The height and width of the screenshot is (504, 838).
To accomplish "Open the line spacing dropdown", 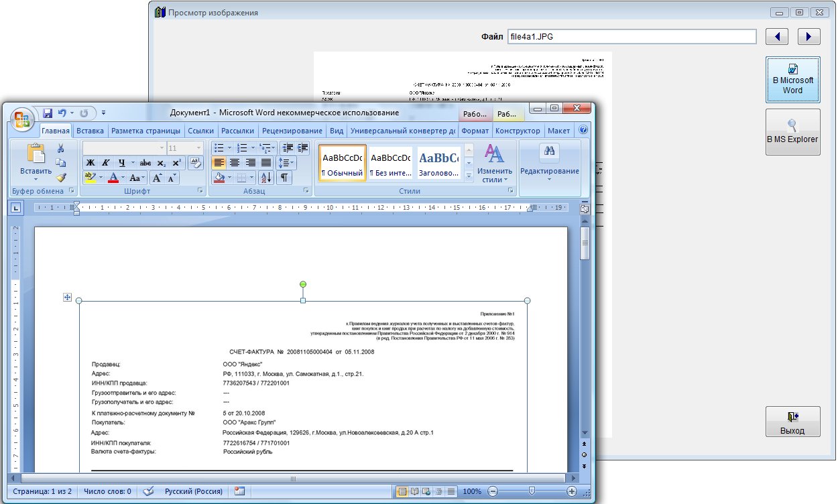I will pyautogui.click(x=286, y=163).
